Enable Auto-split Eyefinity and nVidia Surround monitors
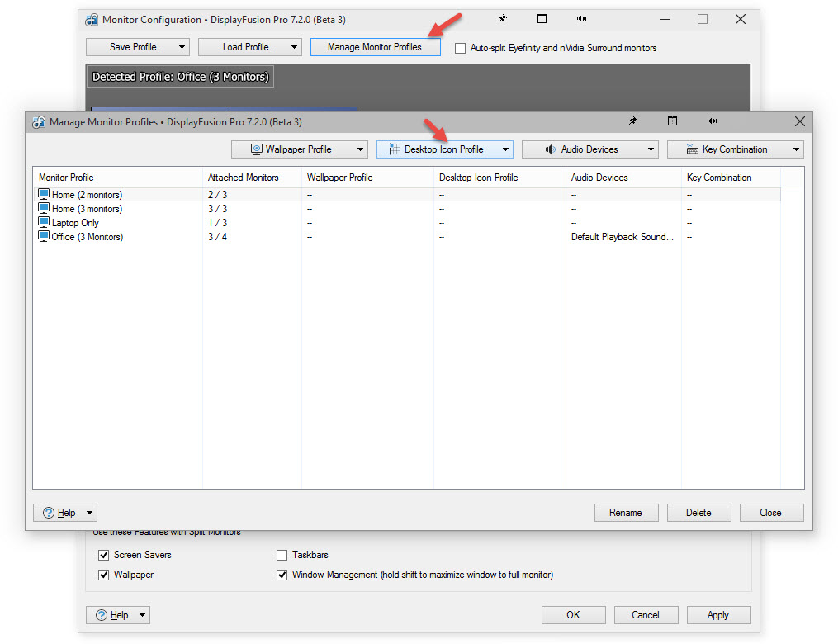This screenshot has height=644, width=838. pyautogui.click(x=461, y=49)
